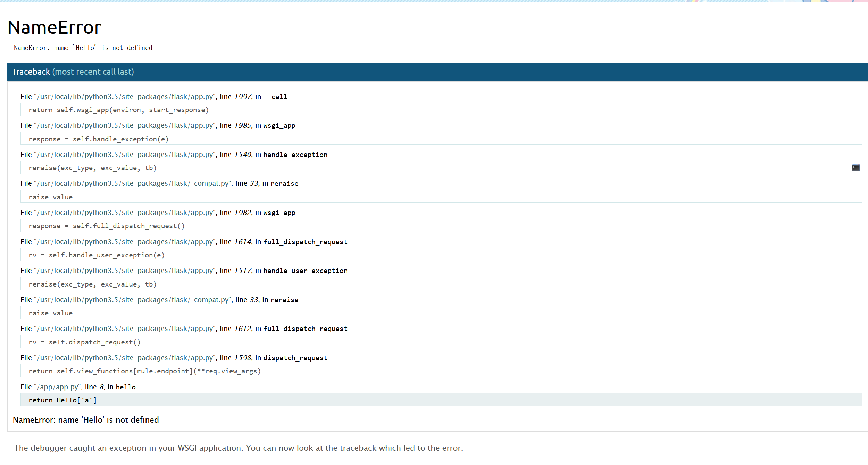Click frame header for line 1985 in wsgi_app

pos(158,125)
